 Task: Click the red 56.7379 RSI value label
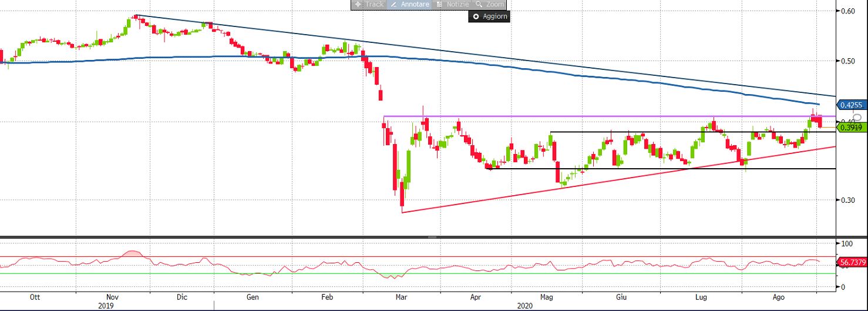tap(851, 261)
